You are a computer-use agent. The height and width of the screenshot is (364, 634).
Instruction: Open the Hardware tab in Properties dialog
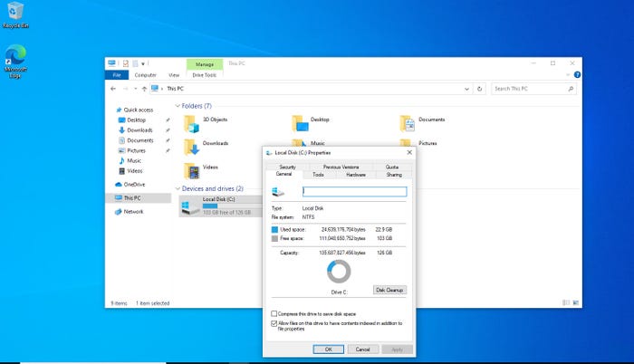(x=356, y=175)
